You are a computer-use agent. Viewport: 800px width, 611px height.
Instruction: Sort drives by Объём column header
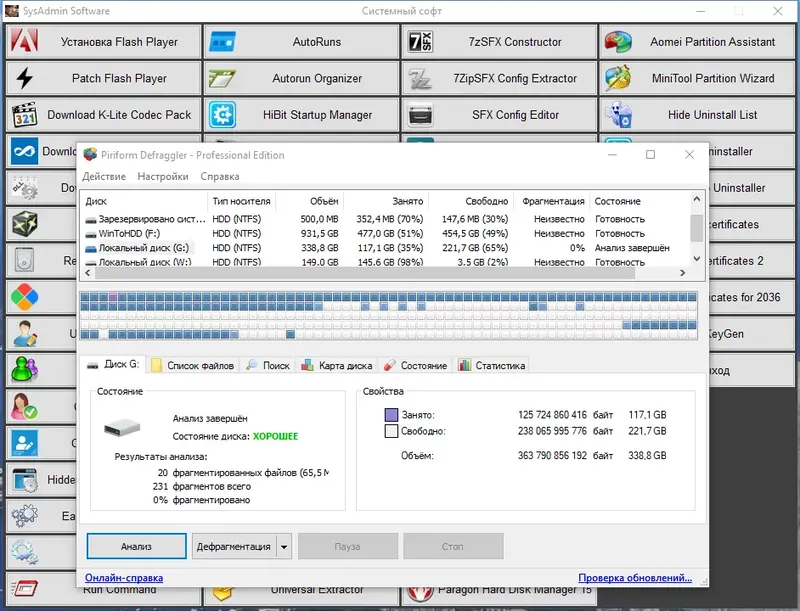pos(310,201)
